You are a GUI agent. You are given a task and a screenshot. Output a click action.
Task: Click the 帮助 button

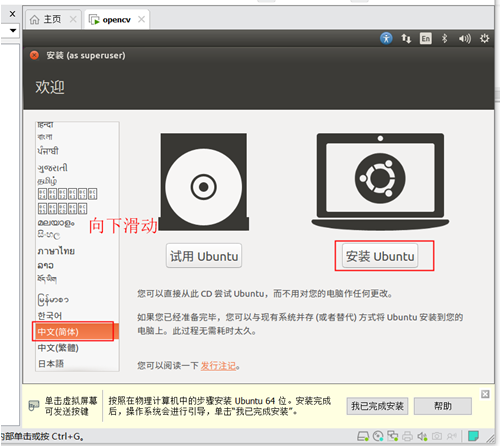(443, 406)
